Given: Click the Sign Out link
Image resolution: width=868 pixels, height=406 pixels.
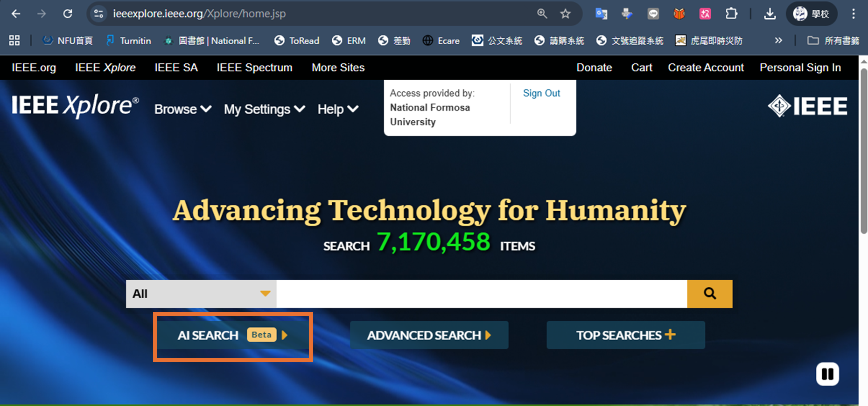Looking at the screenshot, I should pyautogui.click(x=541, y=93).
